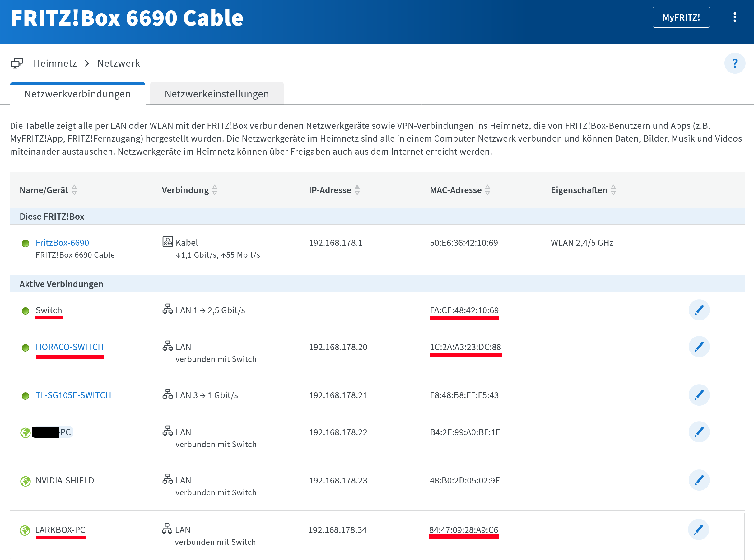Click the LAN icon in NVIDIA-SHIELD row

click(x=168, y=479)
